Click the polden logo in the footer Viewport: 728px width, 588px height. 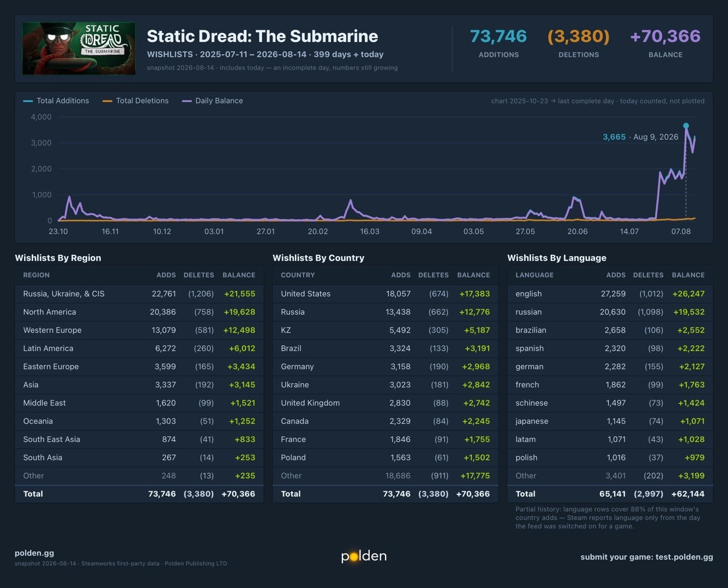click(364, 556)
